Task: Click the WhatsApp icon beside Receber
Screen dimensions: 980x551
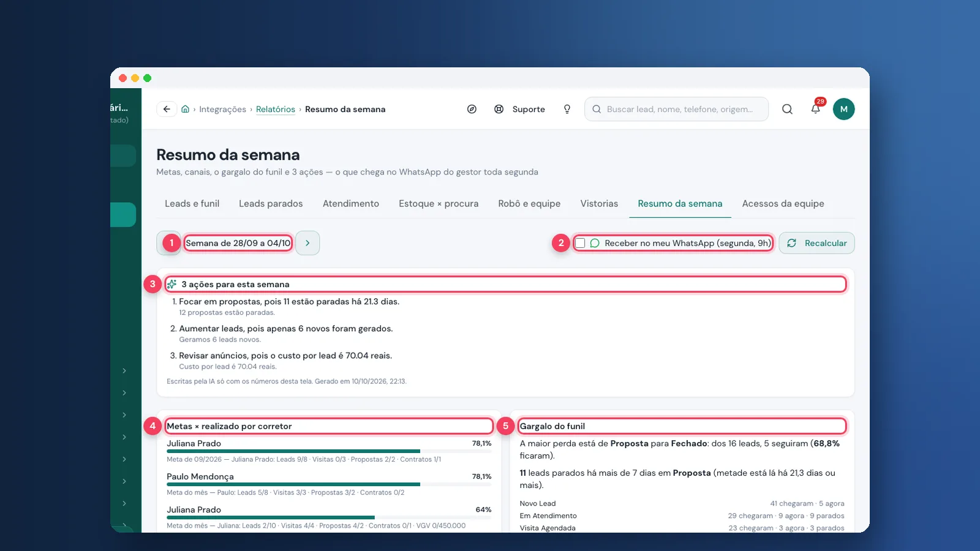Action: point(594,243)
